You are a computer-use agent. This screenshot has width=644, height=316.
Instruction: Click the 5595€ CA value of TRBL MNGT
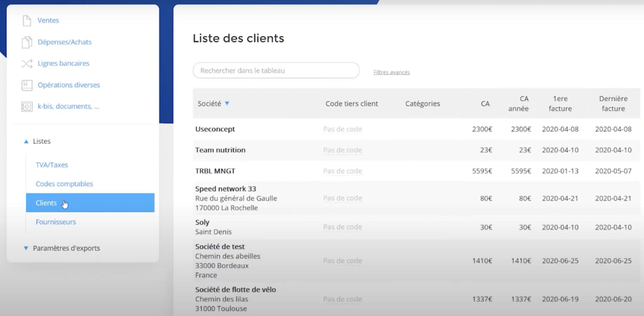(482, 171)
